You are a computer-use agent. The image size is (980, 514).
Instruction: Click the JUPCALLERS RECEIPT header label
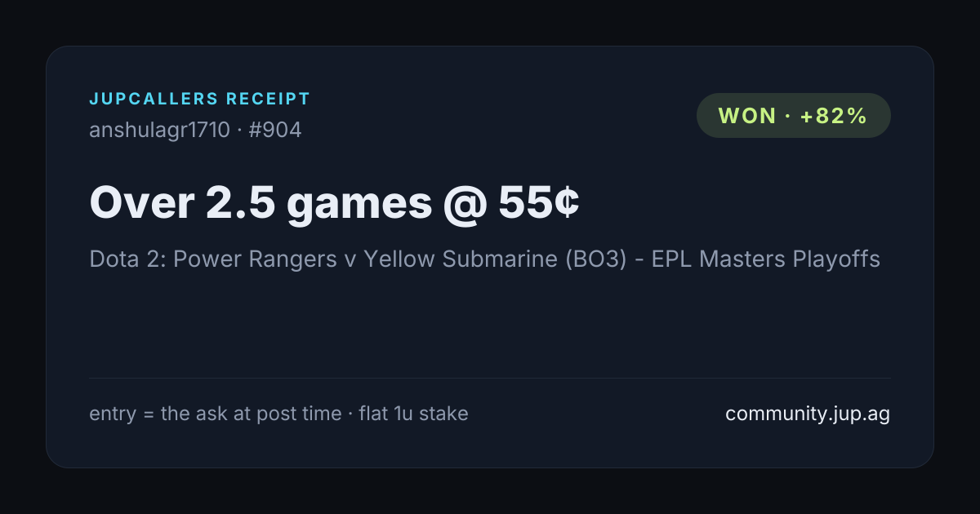click(199, 100)
